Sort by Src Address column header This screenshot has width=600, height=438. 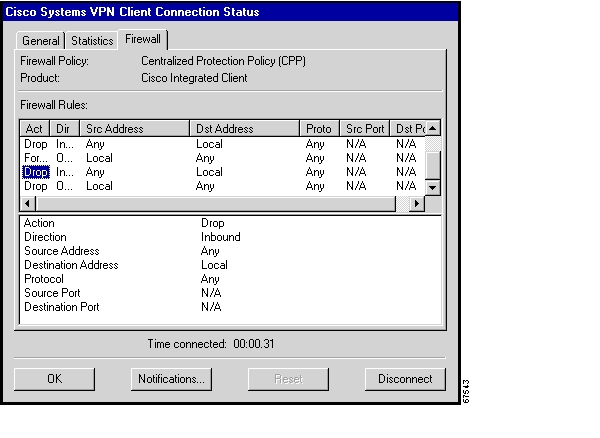(134, 129)
